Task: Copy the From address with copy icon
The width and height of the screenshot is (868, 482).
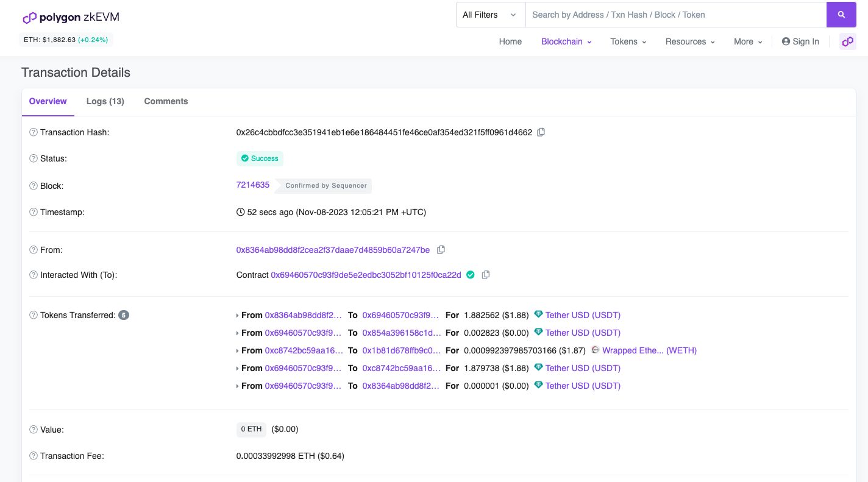Action: 441,250
